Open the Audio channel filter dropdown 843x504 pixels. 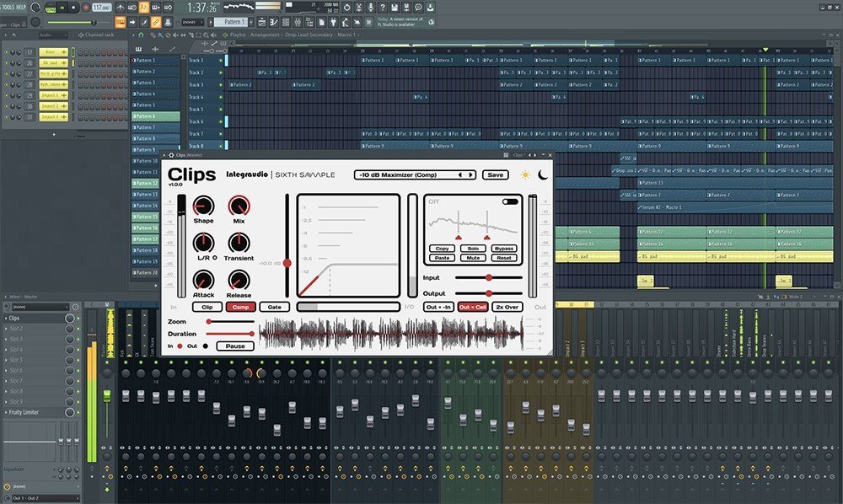click(x=48, y=35)
